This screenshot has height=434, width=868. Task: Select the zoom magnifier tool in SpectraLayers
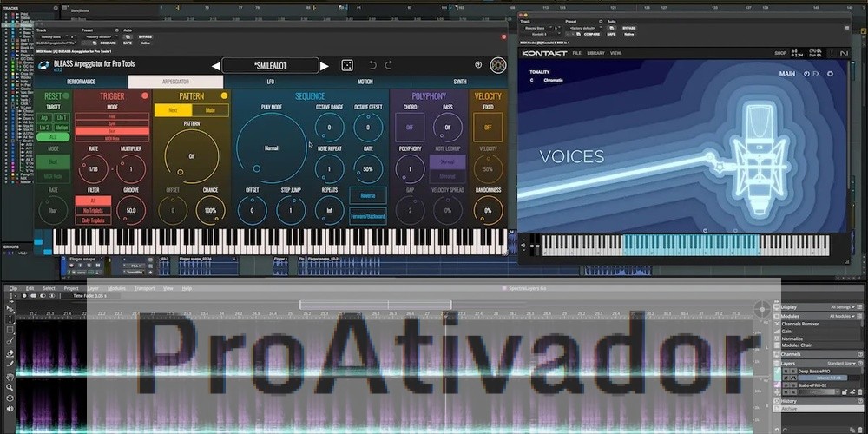point(10,387)
